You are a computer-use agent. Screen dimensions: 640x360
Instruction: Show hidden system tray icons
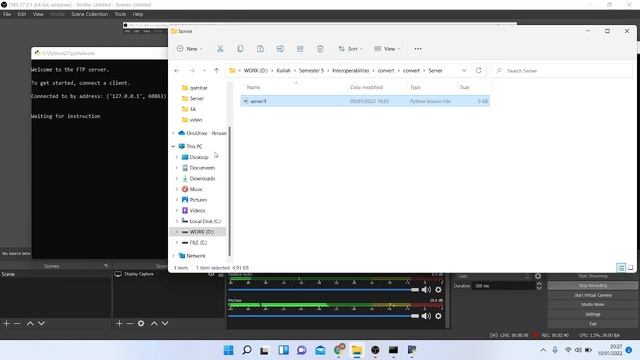point(543,350)
